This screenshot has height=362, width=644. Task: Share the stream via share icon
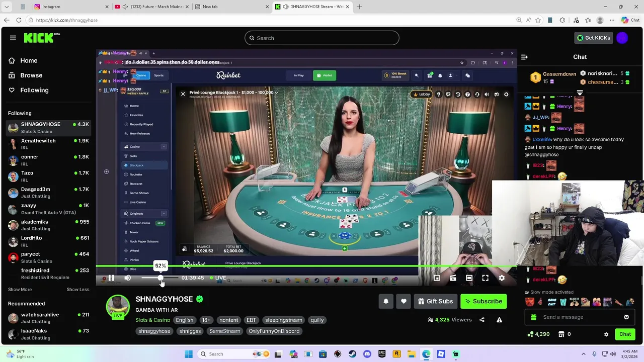(482, 320)
